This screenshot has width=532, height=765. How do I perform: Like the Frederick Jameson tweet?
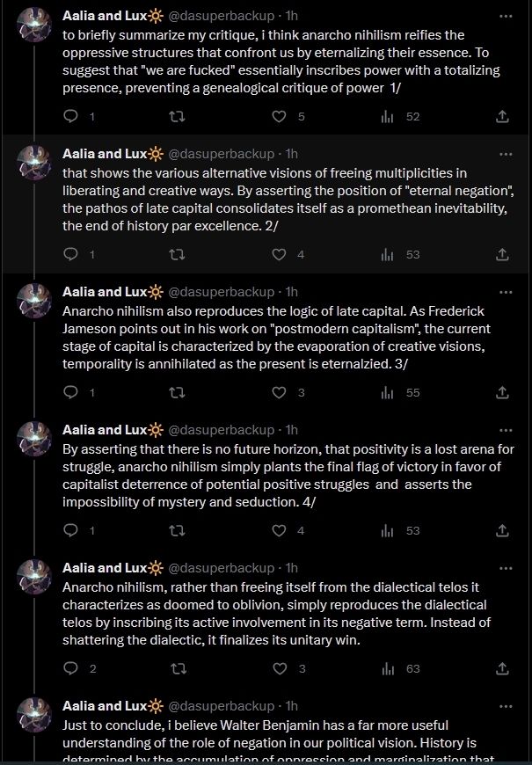[x=280, y=392]
